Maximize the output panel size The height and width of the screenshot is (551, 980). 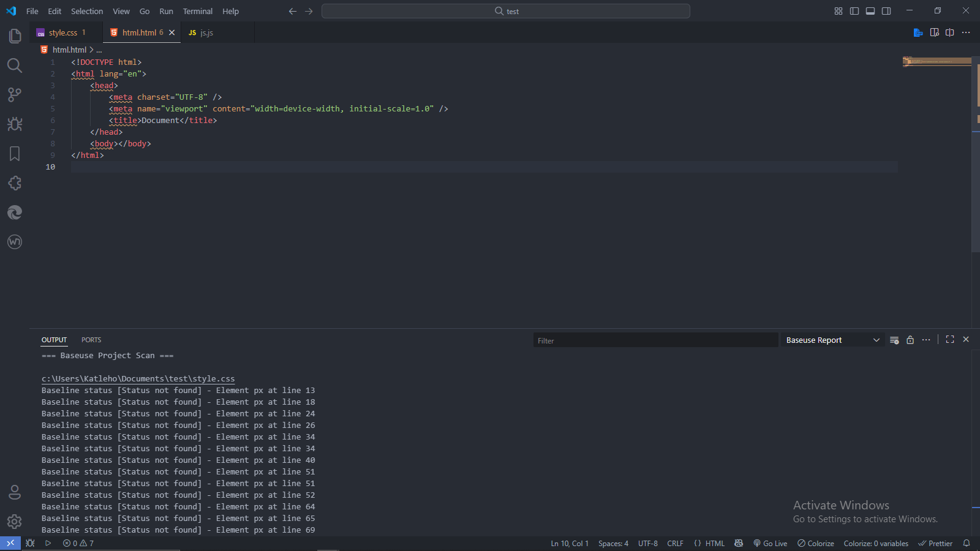tap(950, 339)
